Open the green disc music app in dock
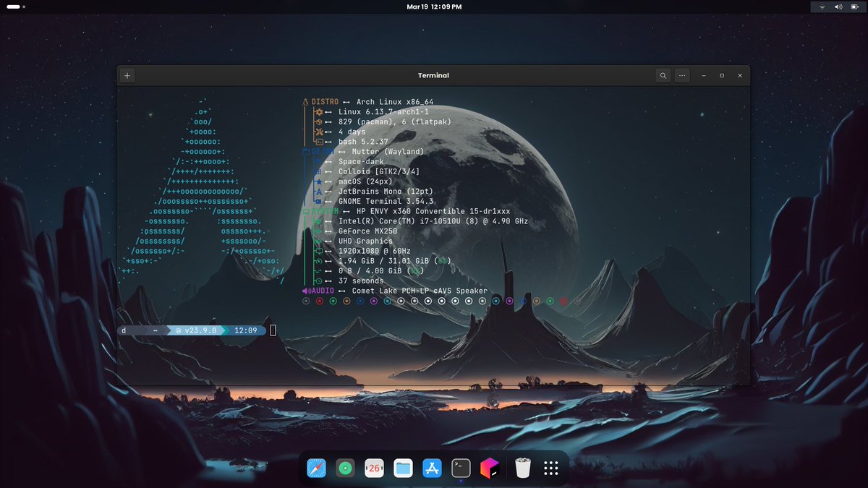Viewport: 868px width, 488px height. coord(345,468)
